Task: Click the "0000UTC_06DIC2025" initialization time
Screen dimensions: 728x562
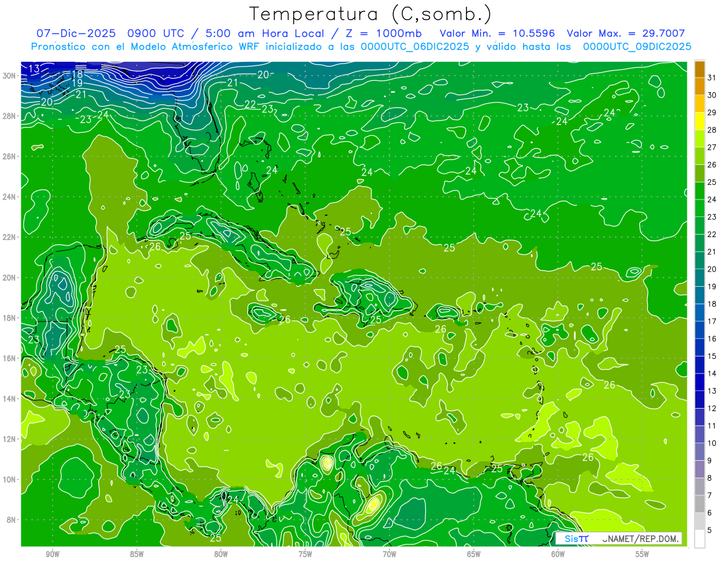Action: click(x=414, y=47)
